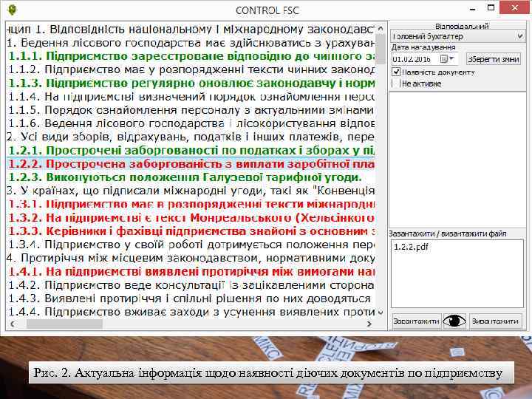The height and width of the screenshot is (399, 532).
Task: Click the Завантажити button
Action: click(x=416, y=321)
